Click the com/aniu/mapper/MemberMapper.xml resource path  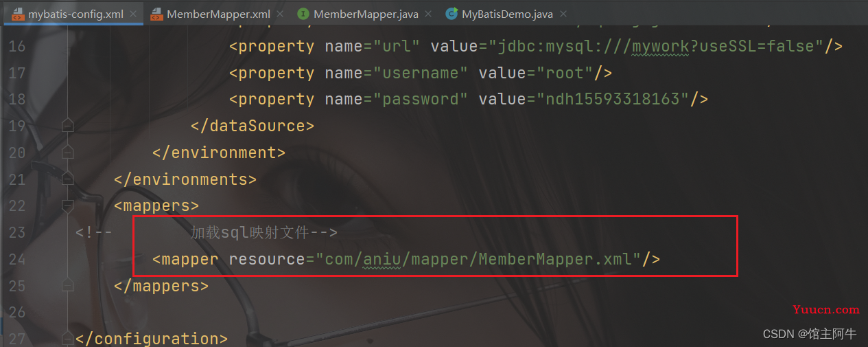coord(478,259)
